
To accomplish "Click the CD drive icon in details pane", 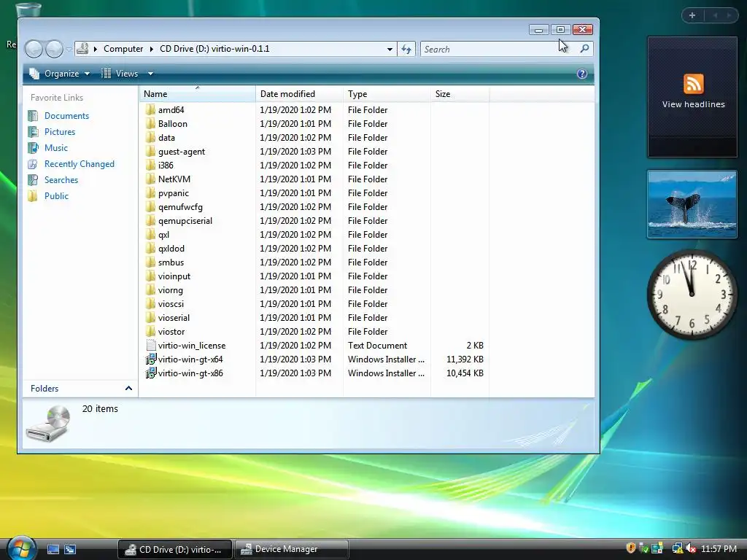I will [x=48, y=424].
